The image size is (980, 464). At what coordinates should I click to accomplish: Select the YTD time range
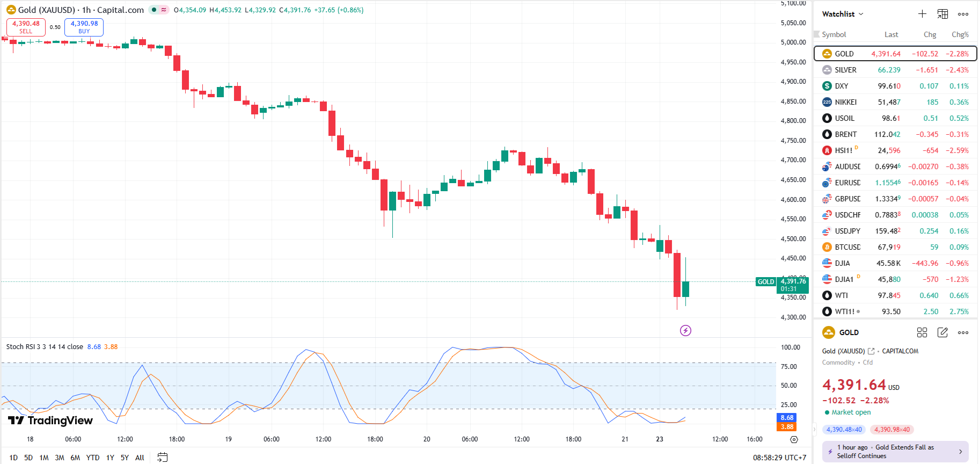click(93, 458)
